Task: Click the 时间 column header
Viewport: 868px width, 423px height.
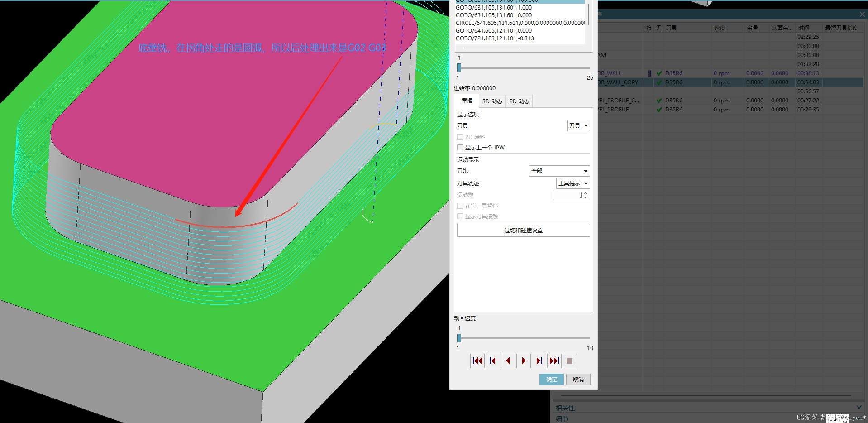Action: (804, 28)
